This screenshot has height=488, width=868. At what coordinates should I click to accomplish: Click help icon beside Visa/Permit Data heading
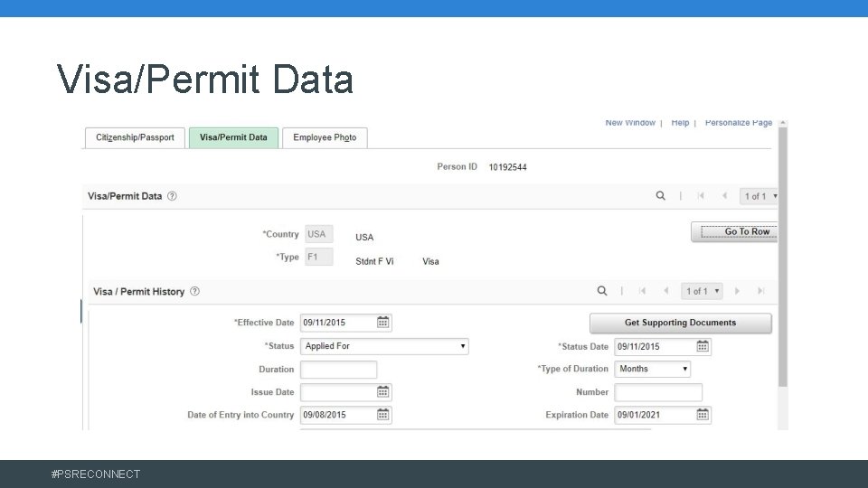coord(172,196)
